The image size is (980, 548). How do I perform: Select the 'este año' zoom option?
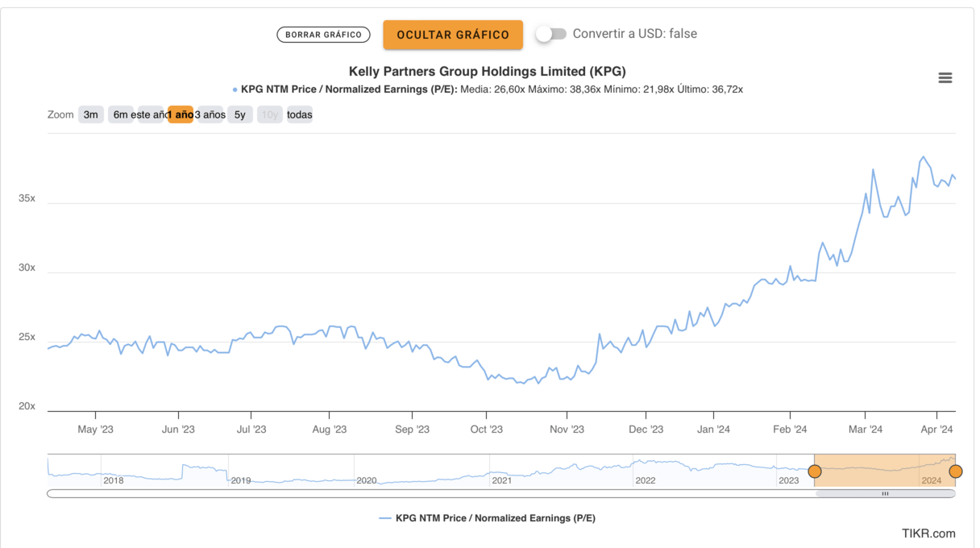(x=150, y=114)
